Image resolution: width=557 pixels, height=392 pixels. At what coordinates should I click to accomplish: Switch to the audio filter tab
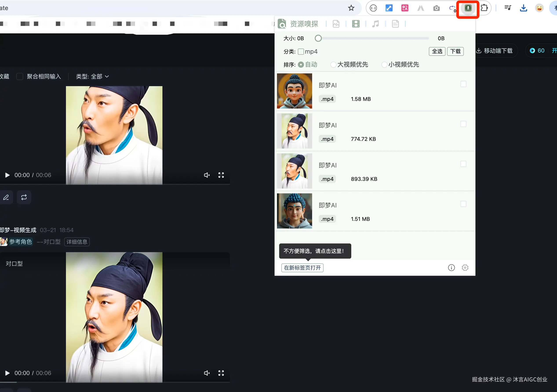pos(375,24)
